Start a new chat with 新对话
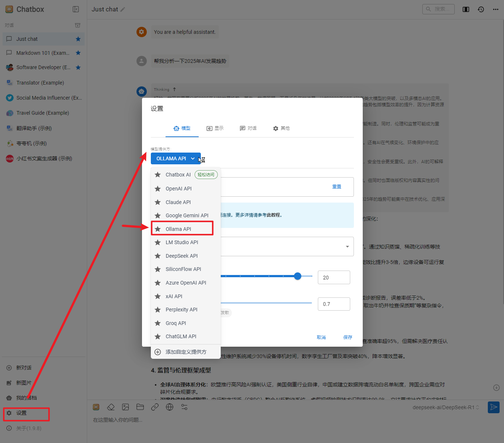Screen dimensions: 504x443 (43, 368)
